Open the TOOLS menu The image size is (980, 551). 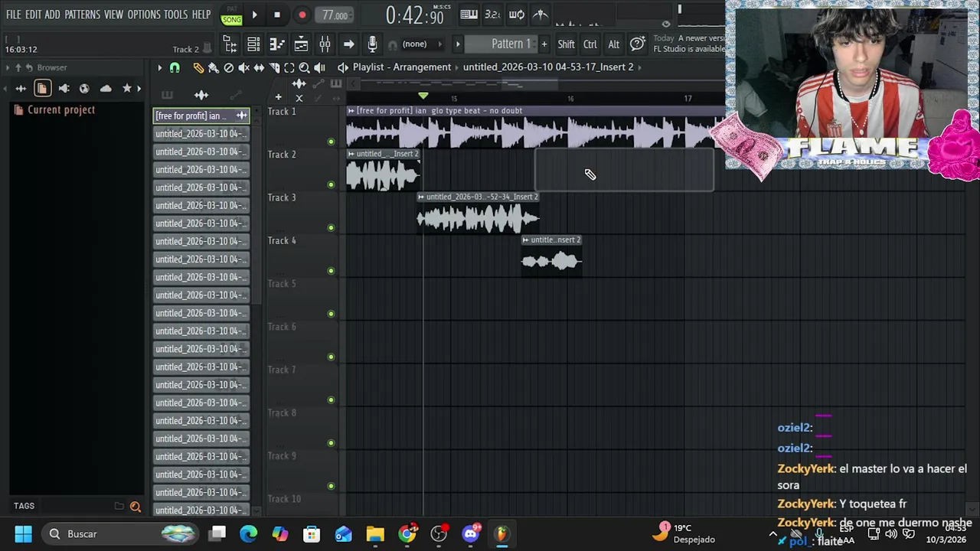tap(175, 15)
